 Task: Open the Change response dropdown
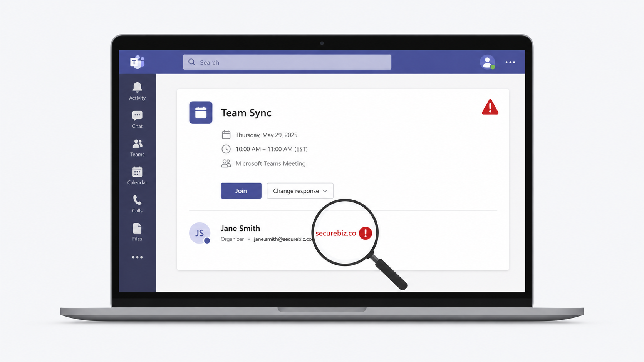coord(300,190)
